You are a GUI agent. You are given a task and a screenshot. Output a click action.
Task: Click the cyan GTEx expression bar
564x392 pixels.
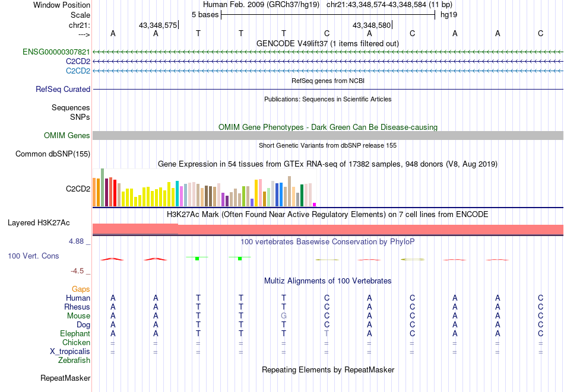click(x=178, y=194)
